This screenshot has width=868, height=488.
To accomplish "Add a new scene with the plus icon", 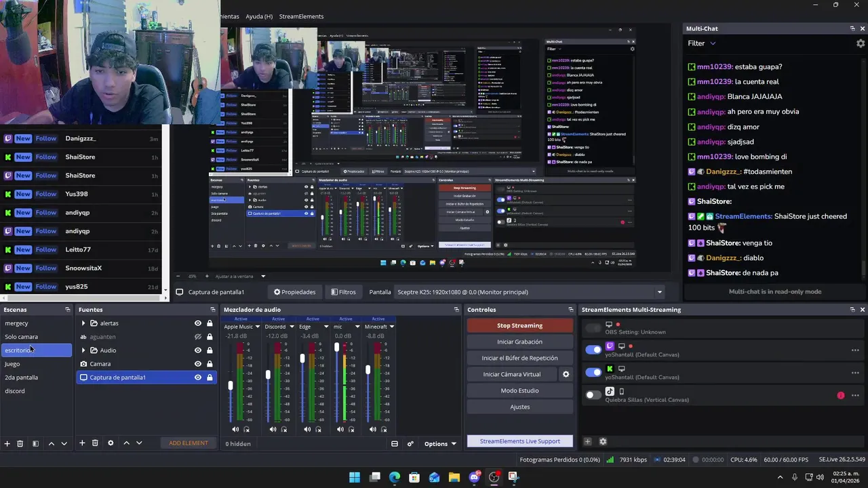I will pos(7,443).
